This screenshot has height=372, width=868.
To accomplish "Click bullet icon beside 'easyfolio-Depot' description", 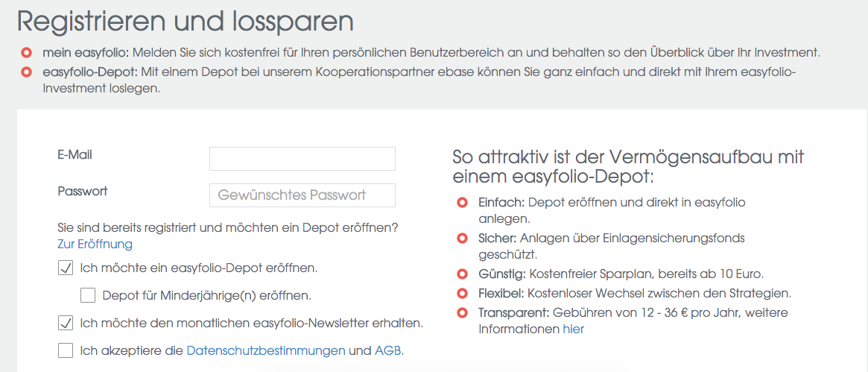I will coord(25,72).
